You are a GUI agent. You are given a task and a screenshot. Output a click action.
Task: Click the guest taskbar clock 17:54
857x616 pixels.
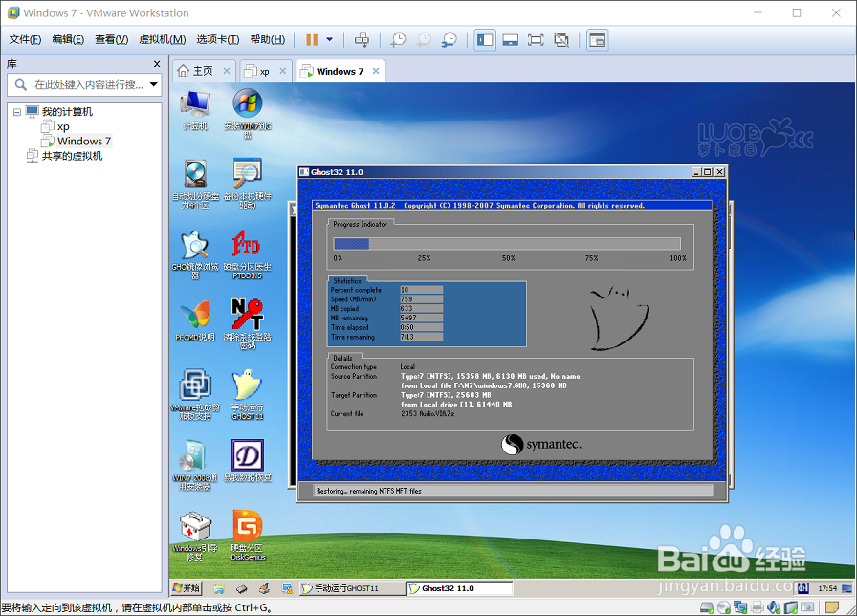(827, 588)
